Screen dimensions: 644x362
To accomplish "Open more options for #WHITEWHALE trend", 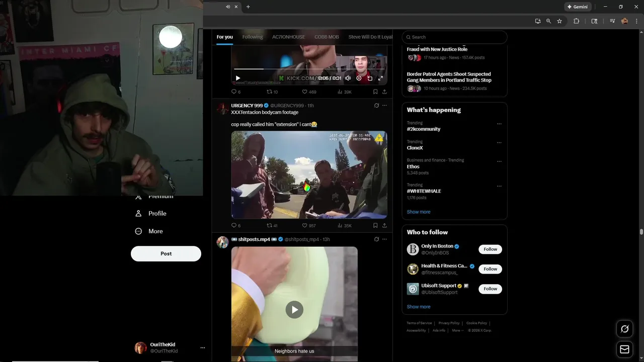I will 499,186.
